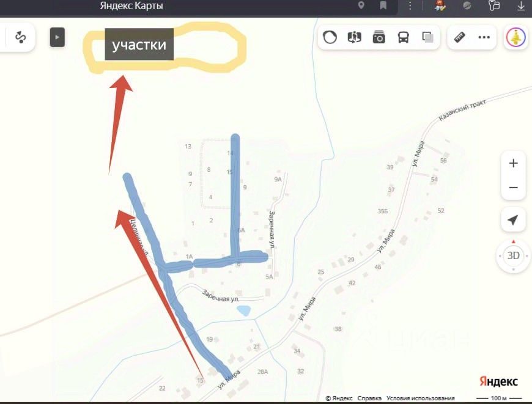Toggle public transport bus icon
This screenshot has height=404, width=532.
403,37
